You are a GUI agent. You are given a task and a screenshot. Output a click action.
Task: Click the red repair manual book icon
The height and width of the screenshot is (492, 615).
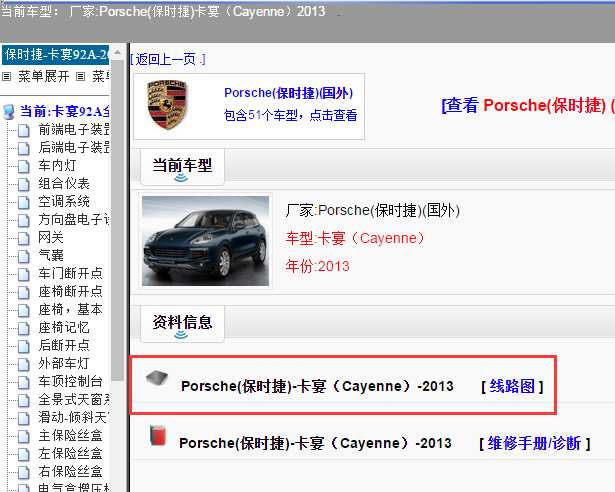coord(158,436)
